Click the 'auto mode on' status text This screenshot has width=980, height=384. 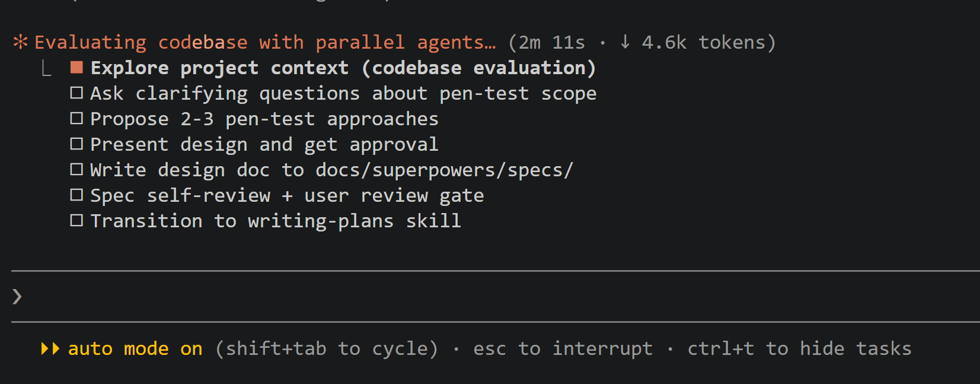coord(135,348)
